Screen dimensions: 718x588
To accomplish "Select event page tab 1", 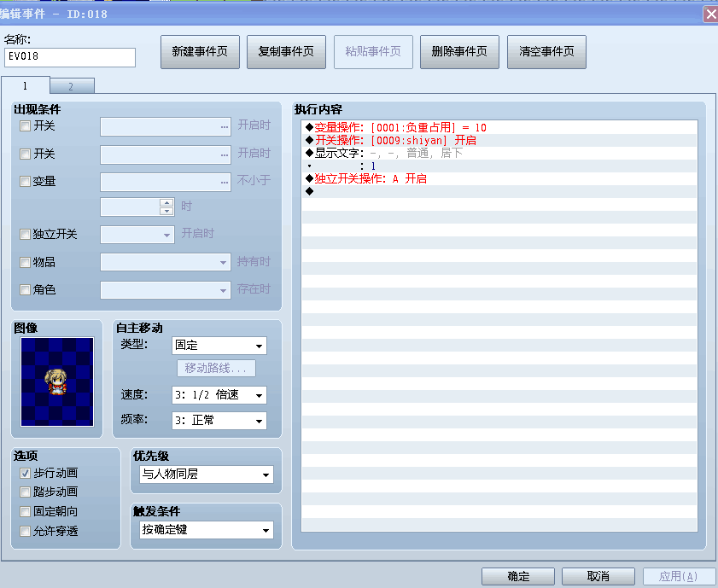I will (25, 85).
